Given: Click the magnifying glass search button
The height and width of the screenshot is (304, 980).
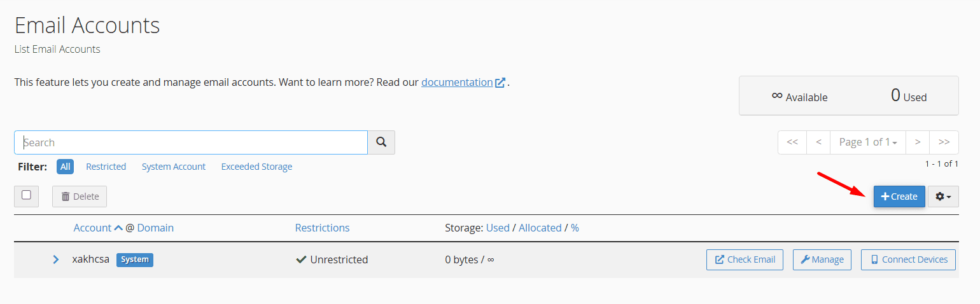Looking at the screenshot, I should [x=381, y=142].
